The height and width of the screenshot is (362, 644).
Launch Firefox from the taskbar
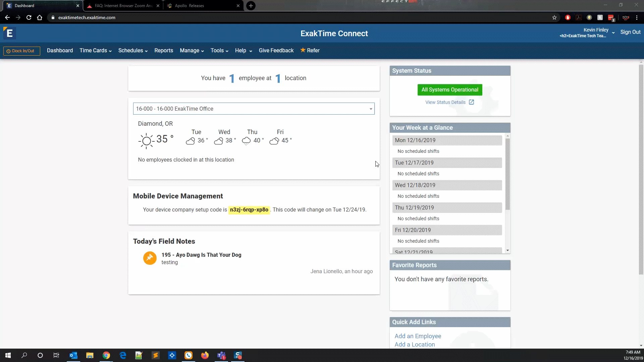coord(205,355)
